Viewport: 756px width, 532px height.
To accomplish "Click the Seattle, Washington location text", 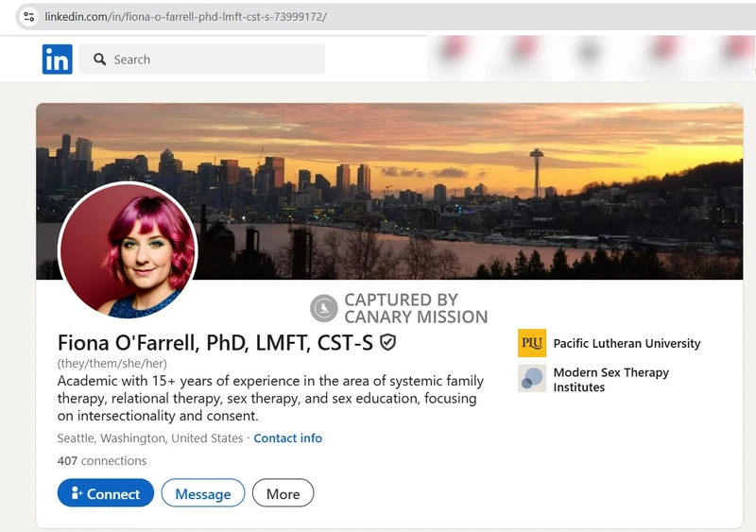I will pyautogui.click(x=150, y=438).
